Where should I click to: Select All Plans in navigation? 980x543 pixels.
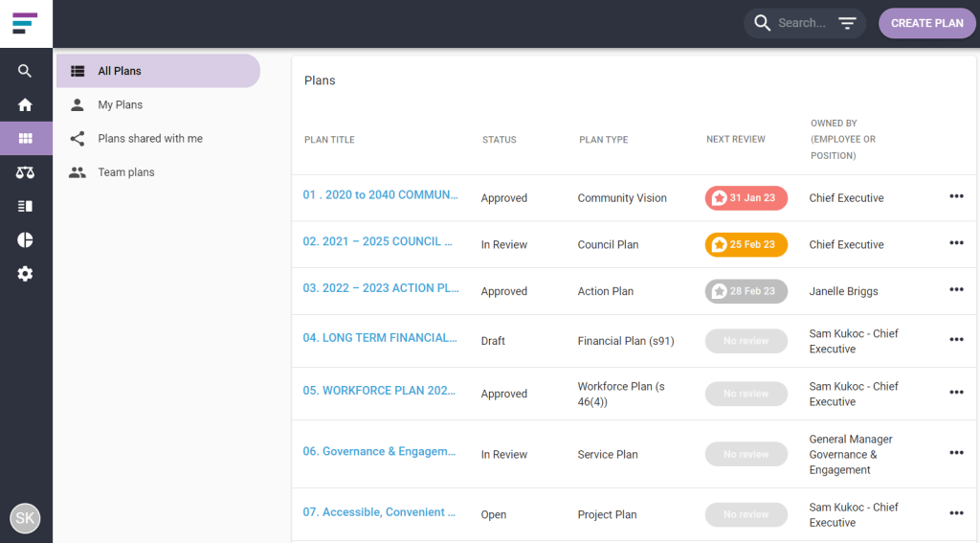pyautogui.click(x=158, y=71)
